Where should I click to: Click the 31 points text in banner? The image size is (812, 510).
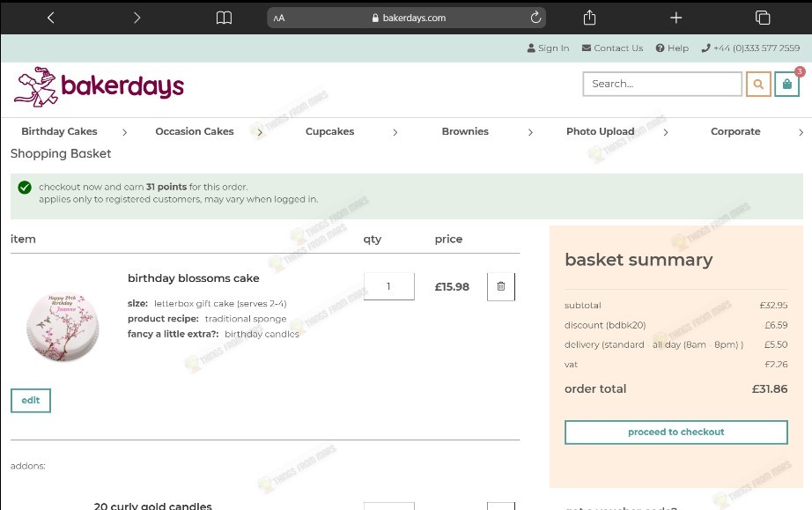click(x=166, y=187)
